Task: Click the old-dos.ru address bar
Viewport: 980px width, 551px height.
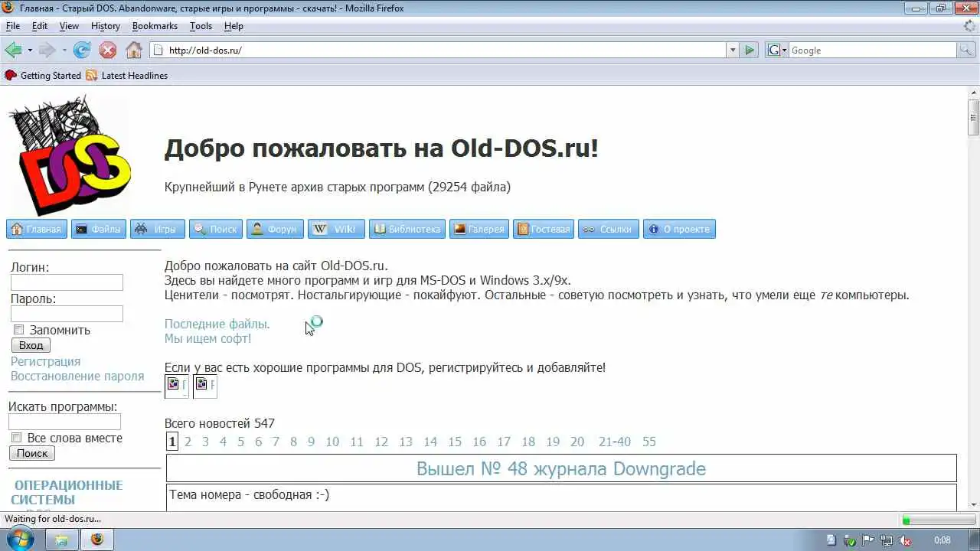Action: click(438, 51)
